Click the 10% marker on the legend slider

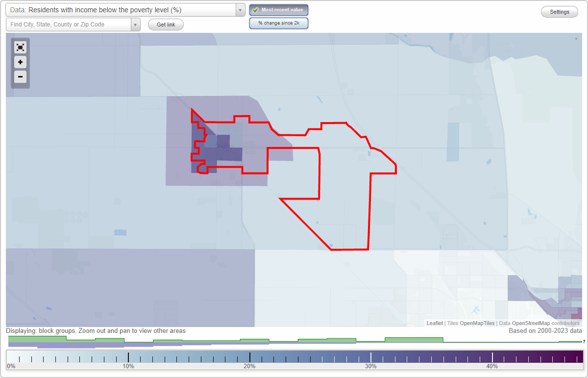128,357
